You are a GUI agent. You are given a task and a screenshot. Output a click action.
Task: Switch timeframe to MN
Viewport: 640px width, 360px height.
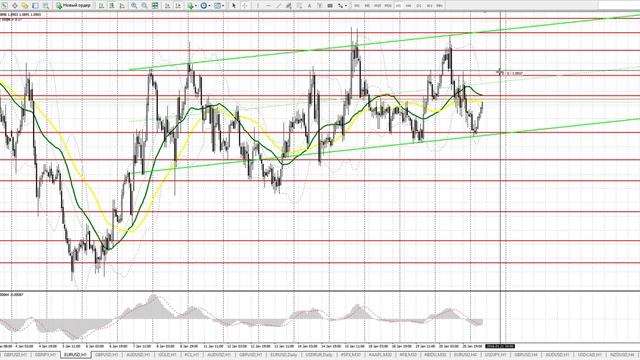(440, 6)
